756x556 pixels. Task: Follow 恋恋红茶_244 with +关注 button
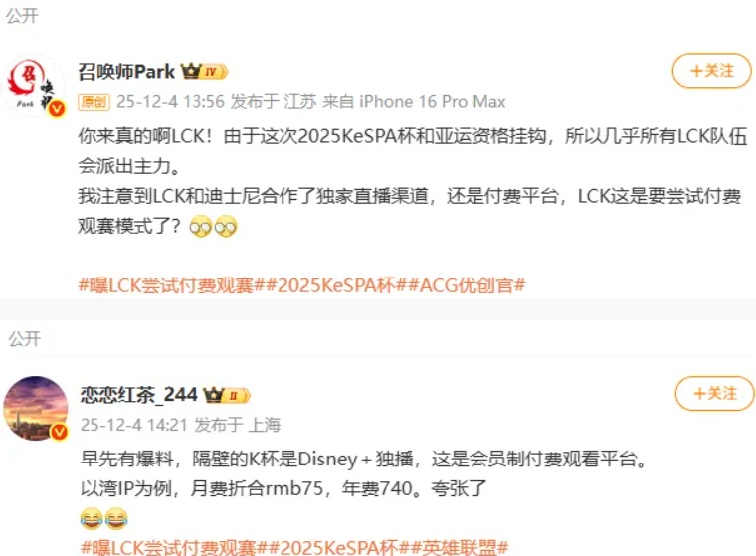click(x=714, y=394)
